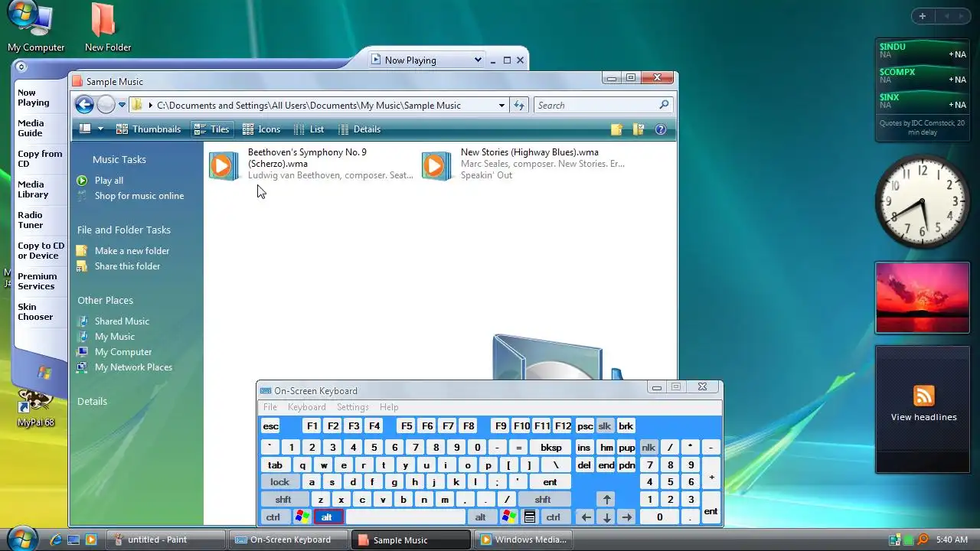Click the sunset slideshow gadget picture
Screen dimensions: 980x551
coord(923,298)
